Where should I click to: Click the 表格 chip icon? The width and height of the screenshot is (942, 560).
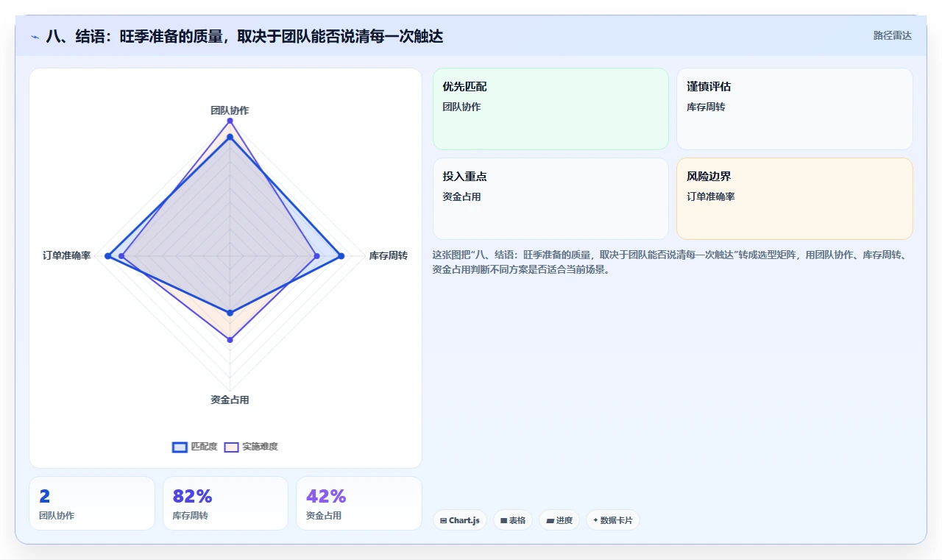point(503,520)
